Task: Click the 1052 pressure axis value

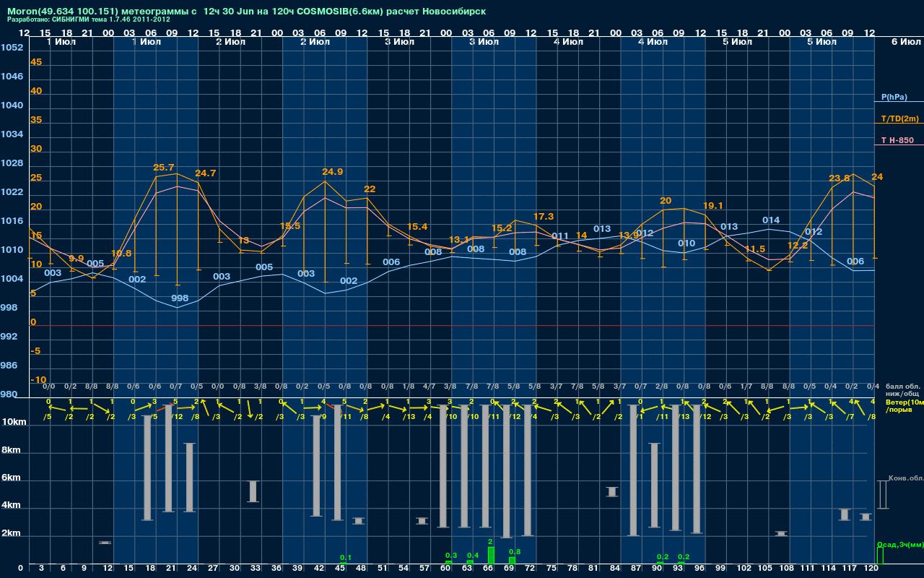Action: [x=12, y=48]
